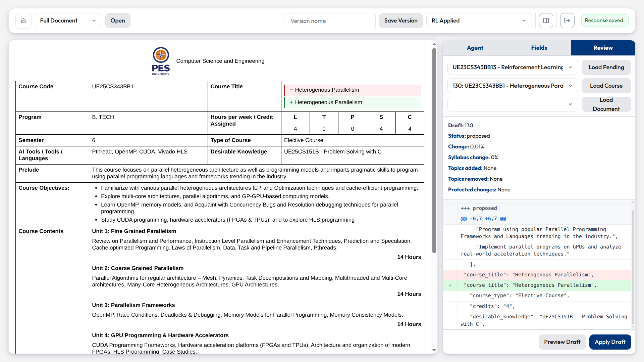The height and width of the screenshot is (362, 644).
Task: Click the document scrollbar up arrow
Action: pyautogui.click(x=434, y=44)
